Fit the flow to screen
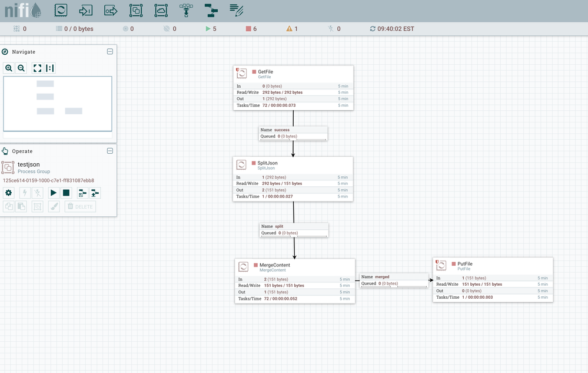The height and width of the screenshot is (373, 588). coord(37,68)
